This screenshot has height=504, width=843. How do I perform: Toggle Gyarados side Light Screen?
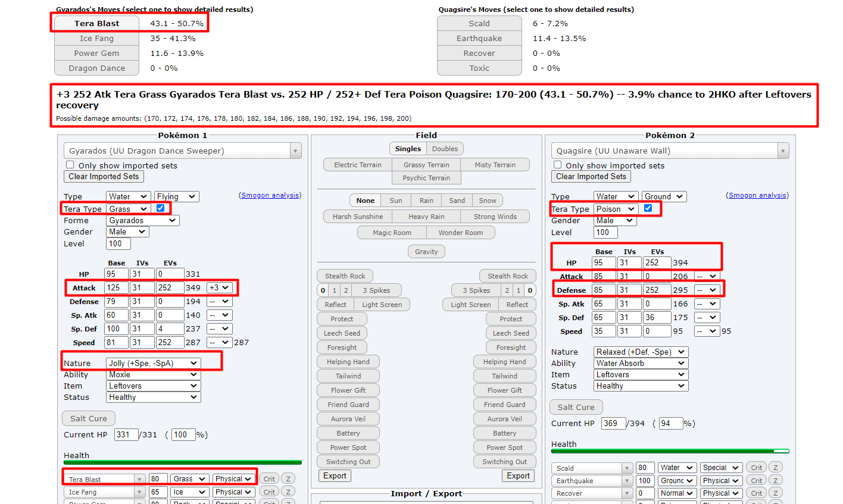click(382, 305)
